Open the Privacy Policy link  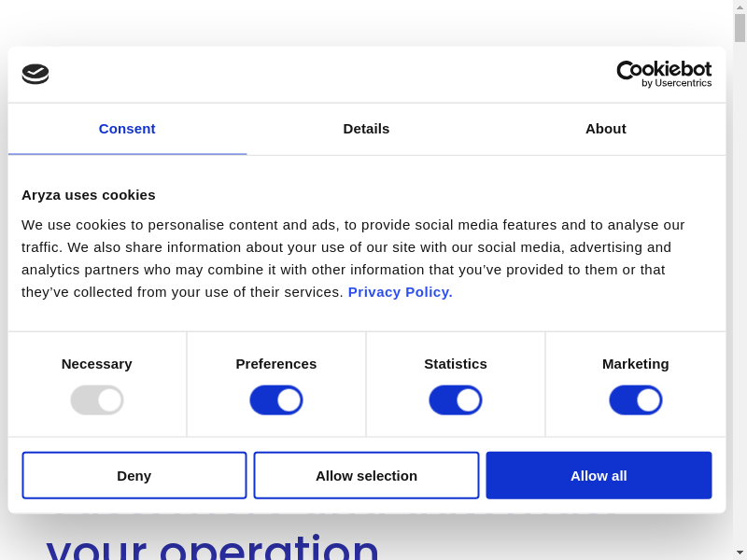[x=400, y=292]
